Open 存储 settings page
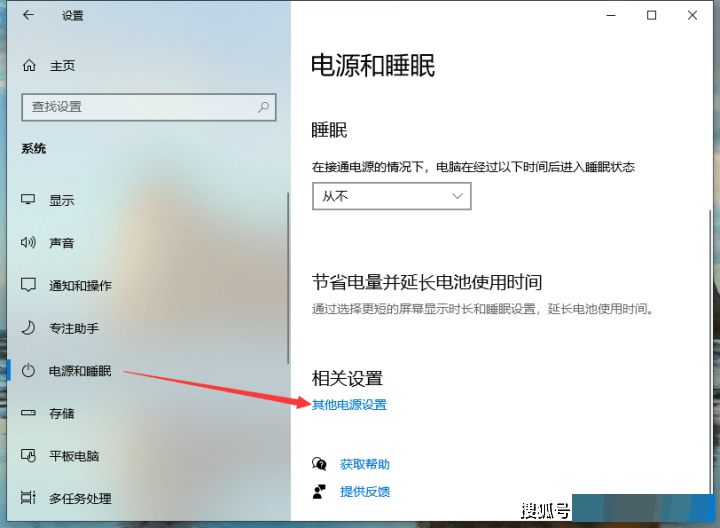720x528 pixels. 62,414
